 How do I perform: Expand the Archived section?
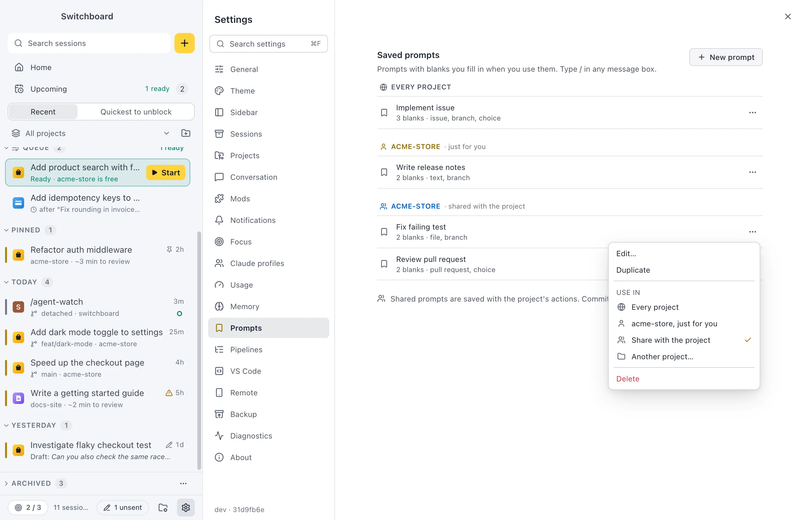[x=6, y=483]
